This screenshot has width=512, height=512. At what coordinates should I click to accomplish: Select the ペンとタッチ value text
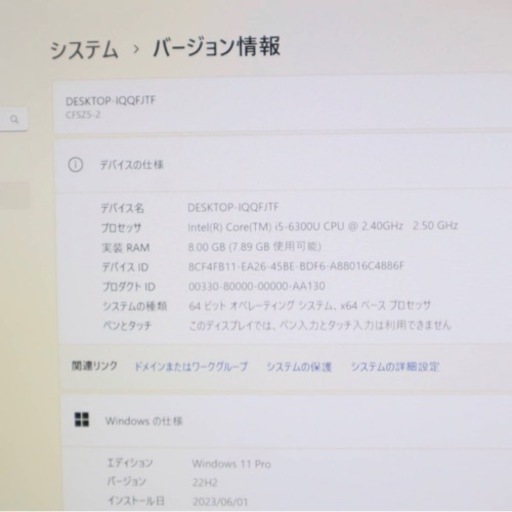pos(320,325)
